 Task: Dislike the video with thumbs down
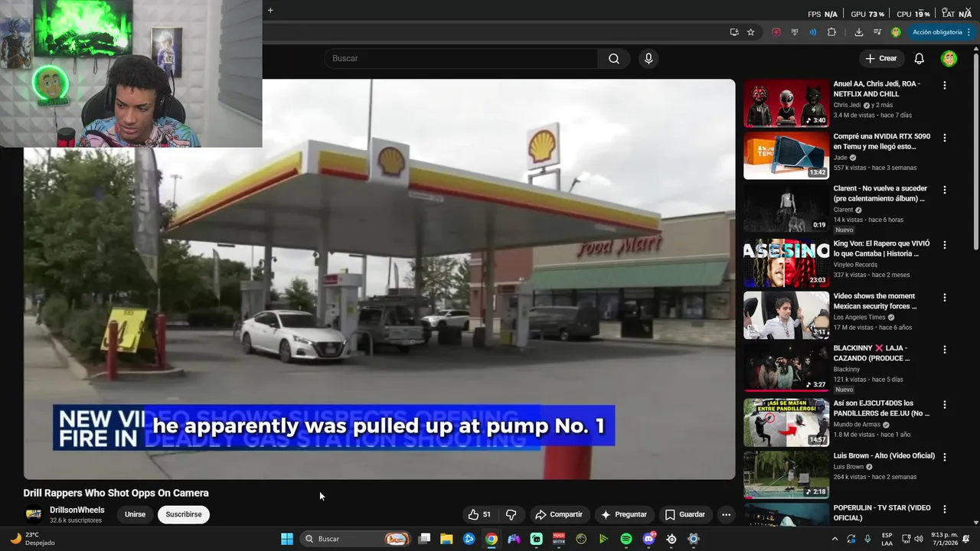point(511,514)
